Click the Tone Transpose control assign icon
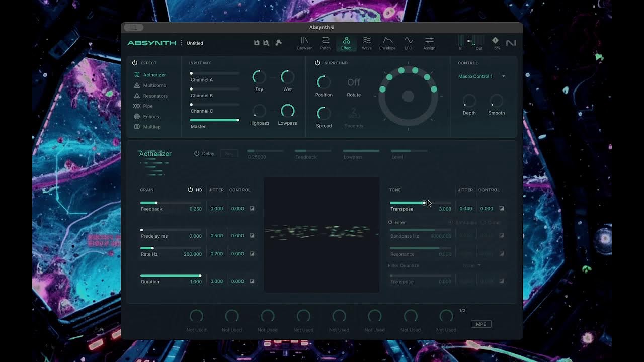This screenshot has height=362, width=644. pyautogui.click(x=501, y=208)
